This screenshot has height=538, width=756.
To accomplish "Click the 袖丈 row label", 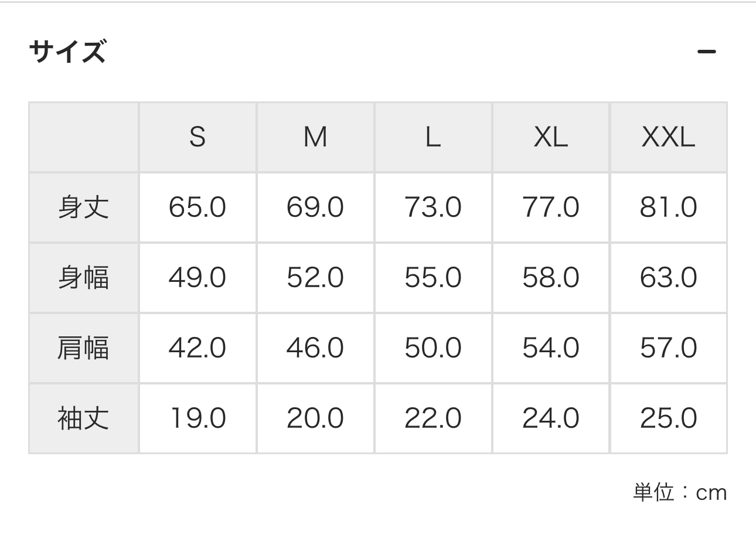I will tap(83, 418).
